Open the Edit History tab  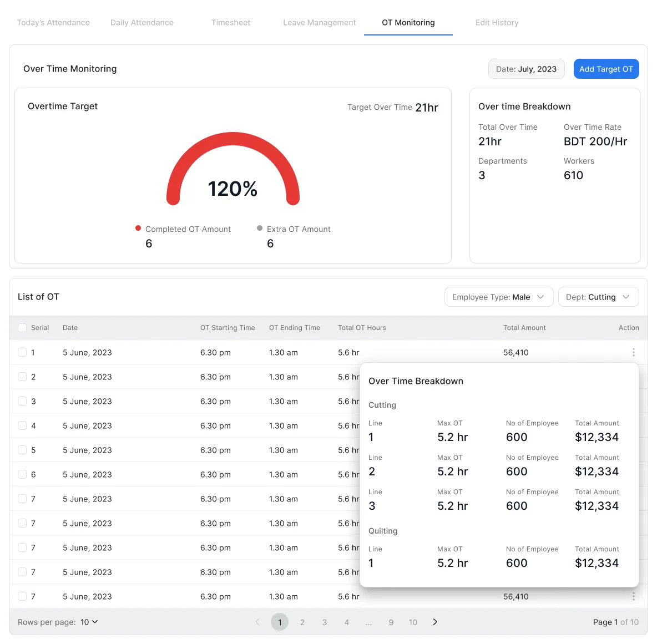point(497,23)
